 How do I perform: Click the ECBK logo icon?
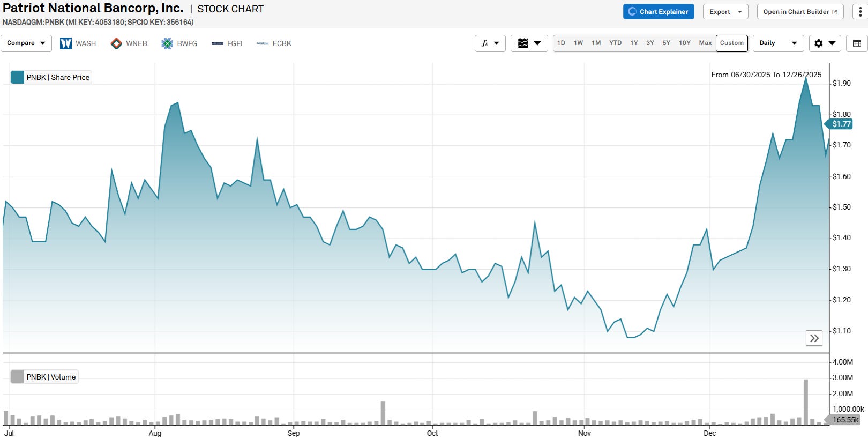(263, 43)
